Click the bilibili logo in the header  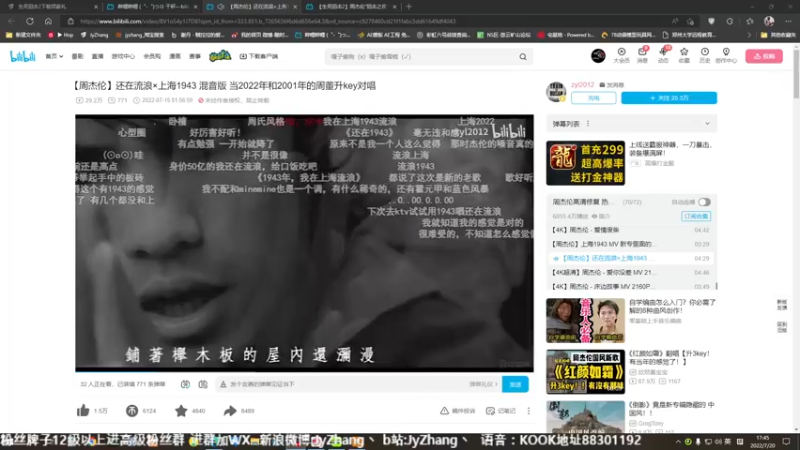click(x=22, y=56)
